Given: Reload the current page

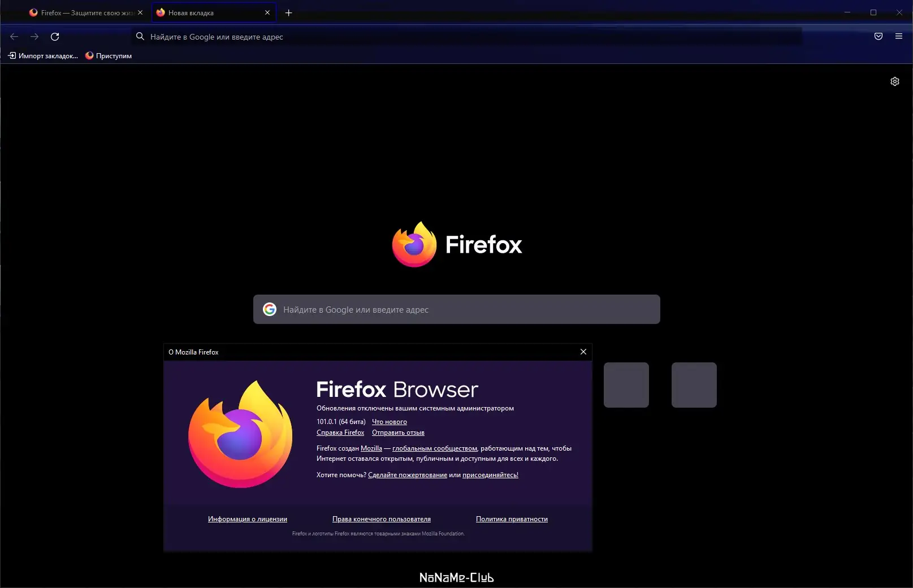Looking at the screenshot, I should pyautogui.click(x=55, y=37).
